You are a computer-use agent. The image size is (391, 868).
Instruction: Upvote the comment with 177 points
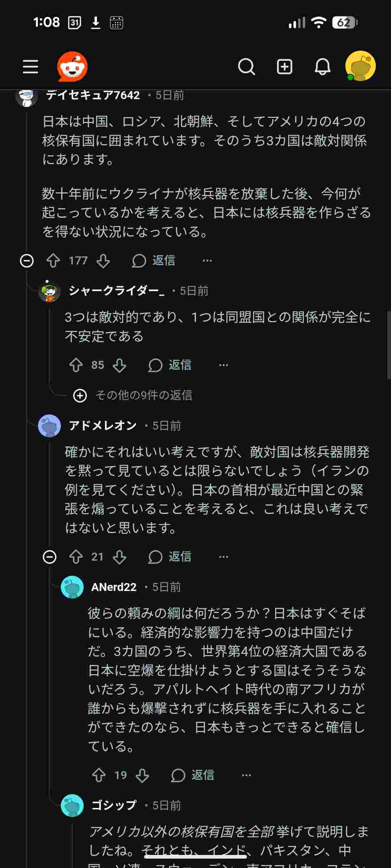tap(53, 260)
